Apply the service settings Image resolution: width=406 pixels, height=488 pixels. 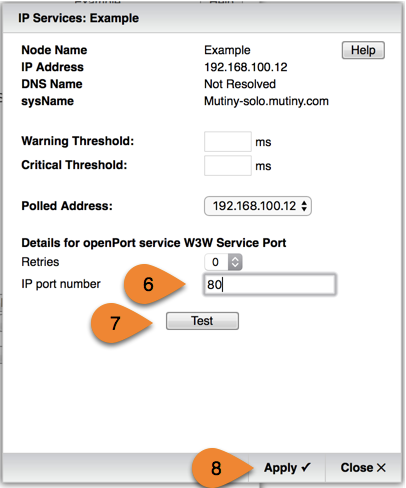(x=287, y=468)
